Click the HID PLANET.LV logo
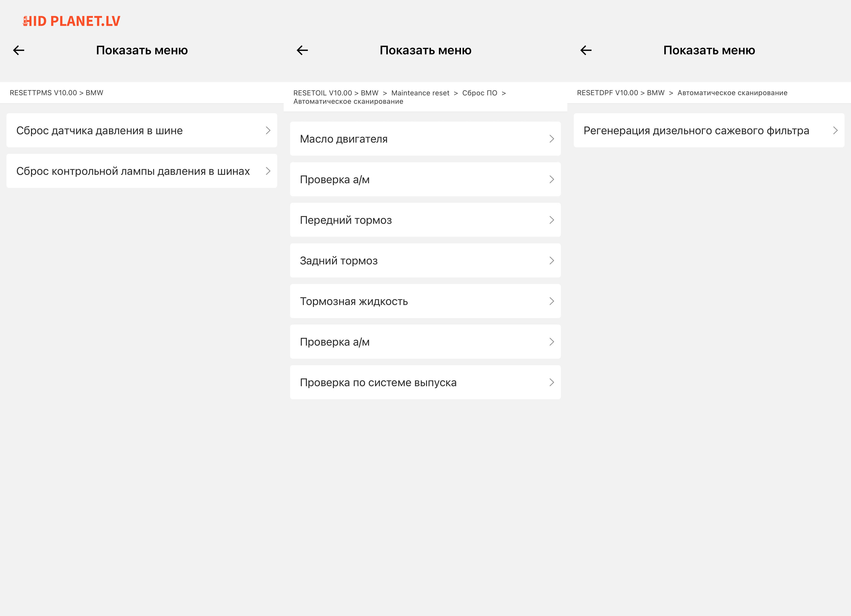 [72, 21]
